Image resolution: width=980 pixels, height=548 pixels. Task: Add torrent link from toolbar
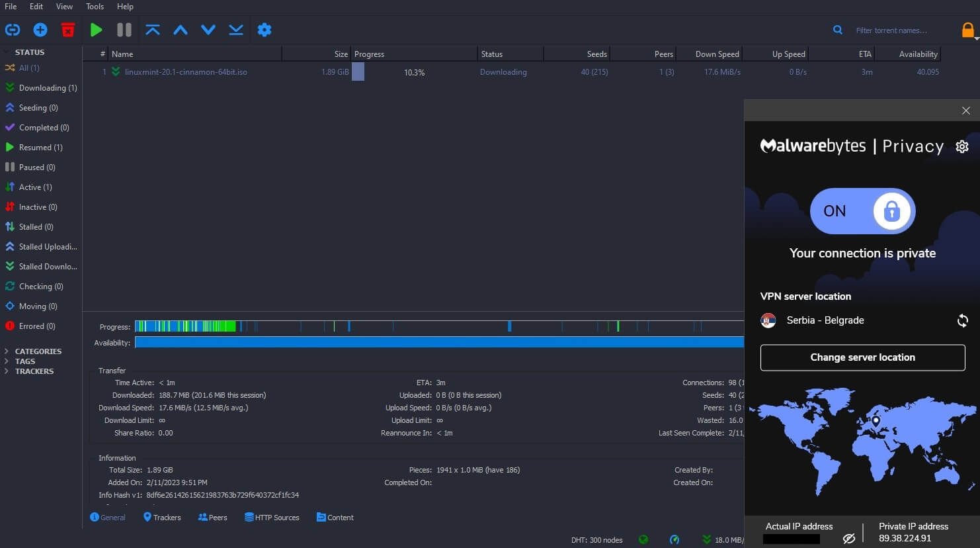pyautogui.click(x=13, y=30)
